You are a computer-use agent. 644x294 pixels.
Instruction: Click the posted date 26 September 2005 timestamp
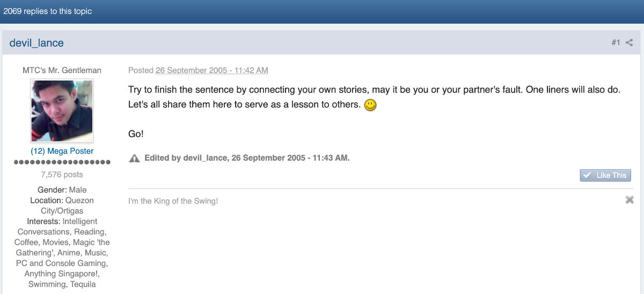click(211, 70)
